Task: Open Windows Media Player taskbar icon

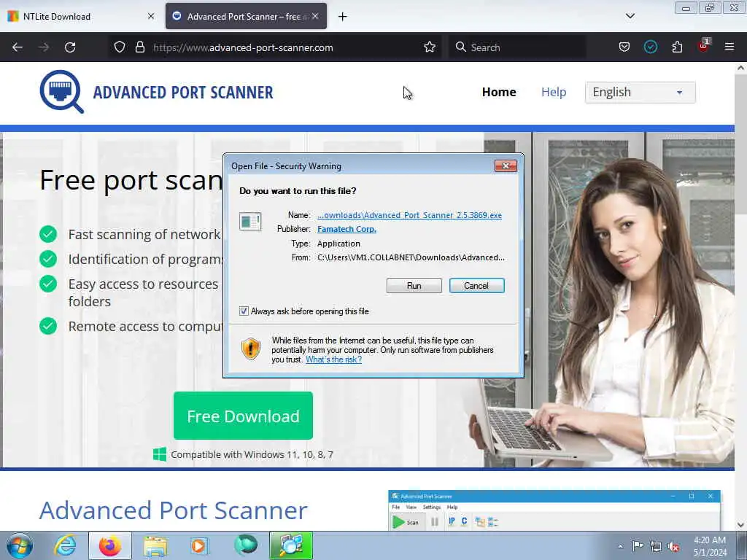Action: [199, 545]
